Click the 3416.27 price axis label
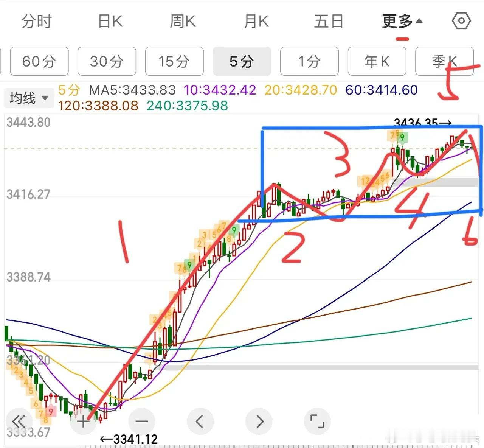Image resolution: width=484 pixels, height=448 pixels. point(28,194)
